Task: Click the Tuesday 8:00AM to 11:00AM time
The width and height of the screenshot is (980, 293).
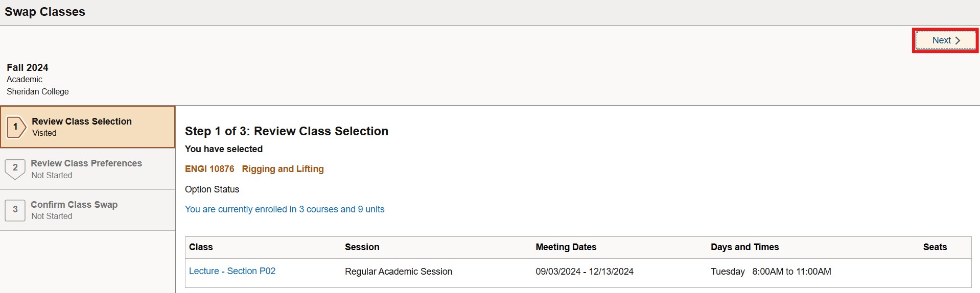Action: click(x=771, y=272)
